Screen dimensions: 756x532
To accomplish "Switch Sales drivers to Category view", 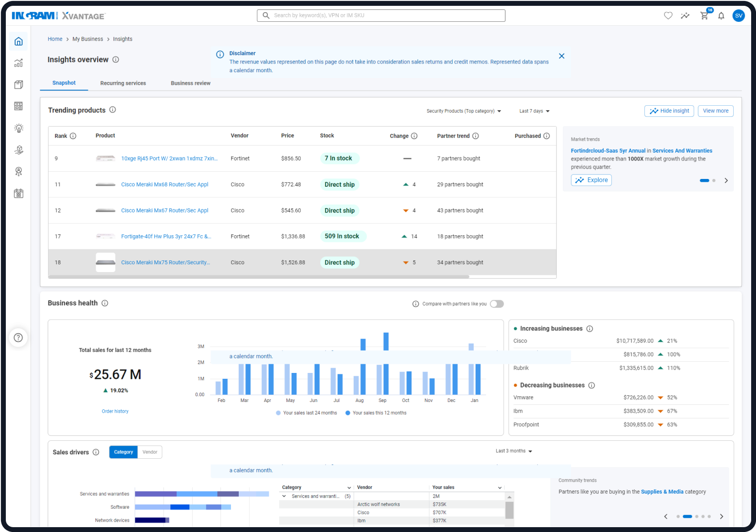I will click(123, 452).
